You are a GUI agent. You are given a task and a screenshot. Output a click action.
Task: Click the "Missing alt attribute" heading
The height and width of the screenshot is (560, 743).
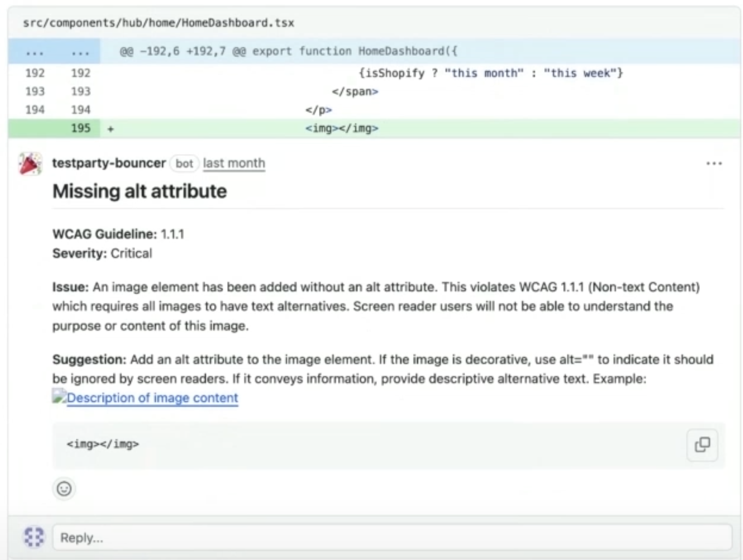[140, 191]
